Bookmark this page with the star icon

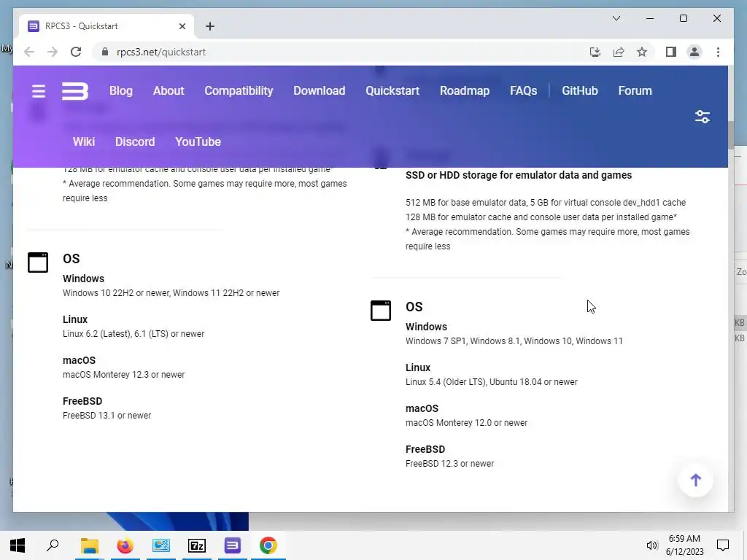[x=642, y=52]
